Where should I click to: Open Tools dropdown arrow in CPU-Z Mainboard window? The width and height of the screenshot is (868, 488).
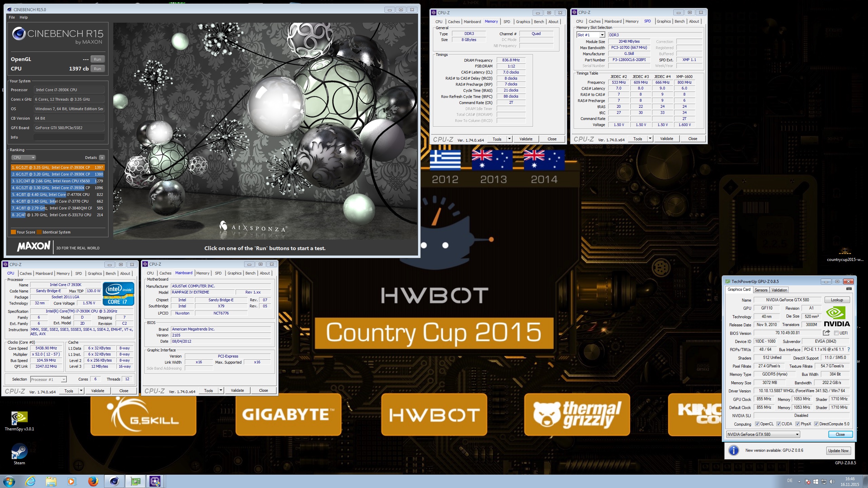[x=221, y=390]
